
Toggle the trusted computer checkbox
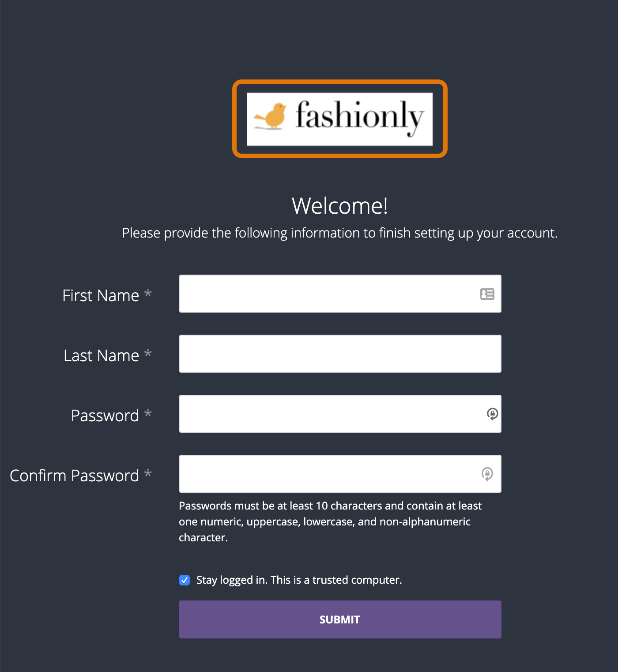point(185,580)
